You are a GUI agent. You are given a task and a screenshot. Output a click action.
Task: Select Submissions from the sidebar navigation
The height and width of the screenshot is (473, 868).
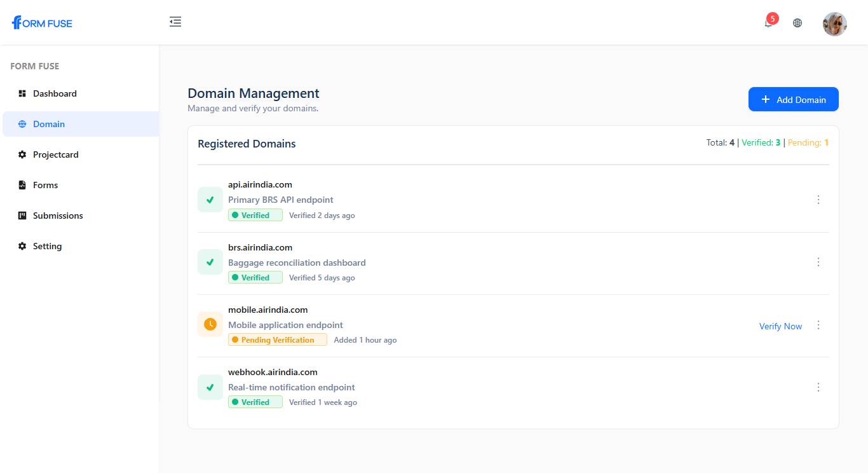click(x=58, y=216)
